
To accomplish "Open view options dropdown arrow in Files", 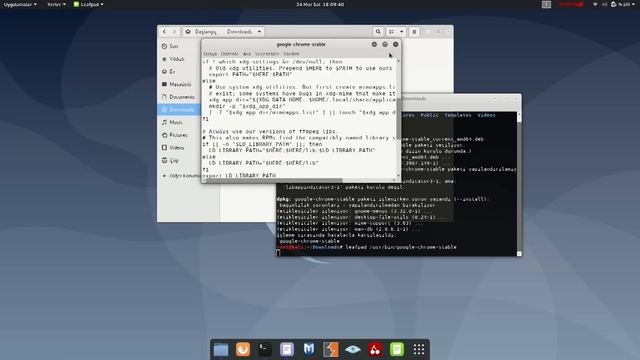I will (x=402, y=31).
